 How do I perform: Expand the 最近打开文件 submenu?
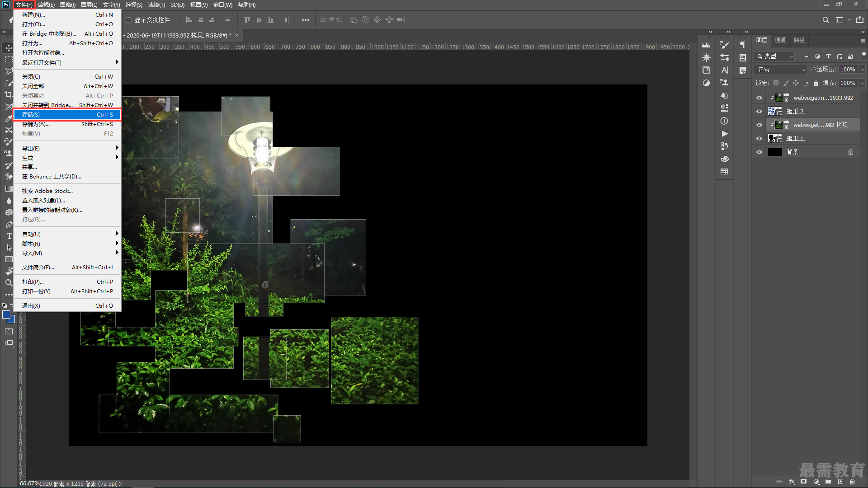click(x=67, y=62)
